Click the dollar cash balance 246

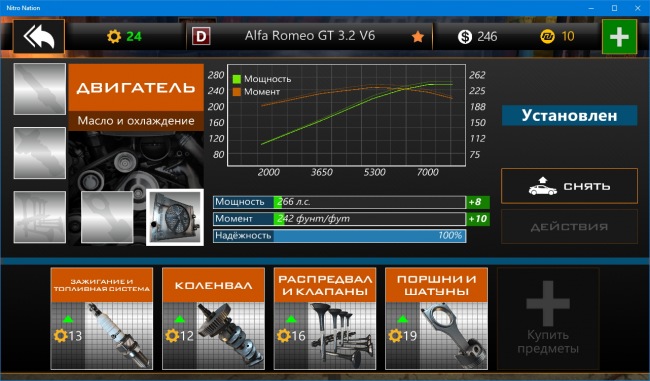pyautogui.click(x=478, y=36)
